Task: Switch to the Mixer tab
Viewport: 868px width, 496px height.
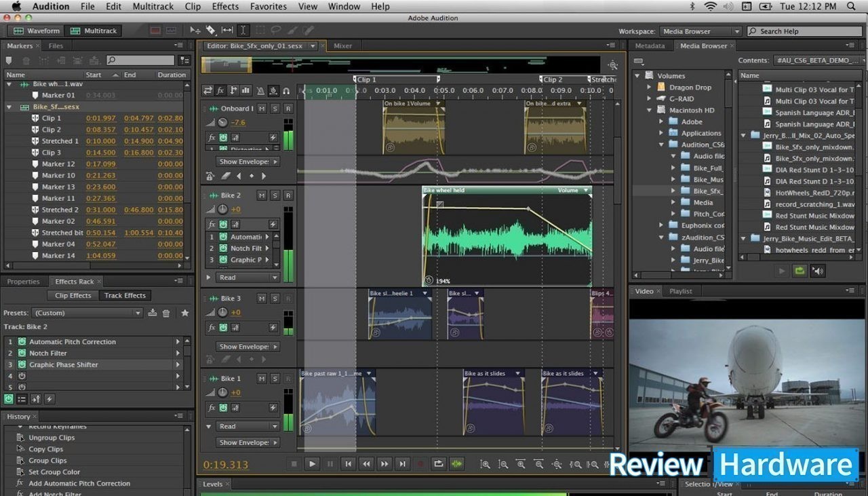Action: (x=342, y=46)
